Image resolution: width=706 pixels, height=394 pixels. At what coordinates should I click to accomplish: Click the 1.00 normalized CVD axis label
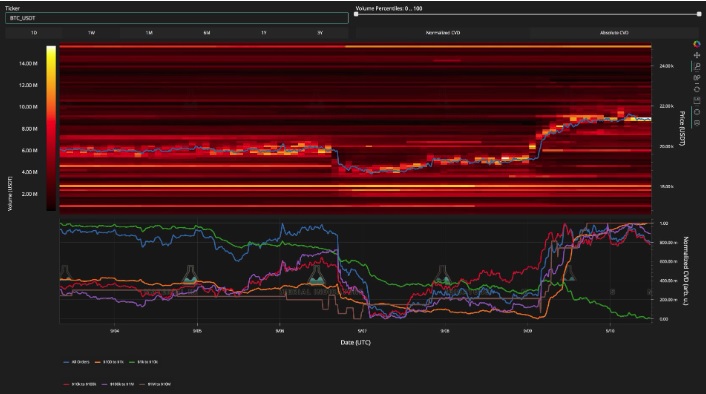tap(664, 223)
